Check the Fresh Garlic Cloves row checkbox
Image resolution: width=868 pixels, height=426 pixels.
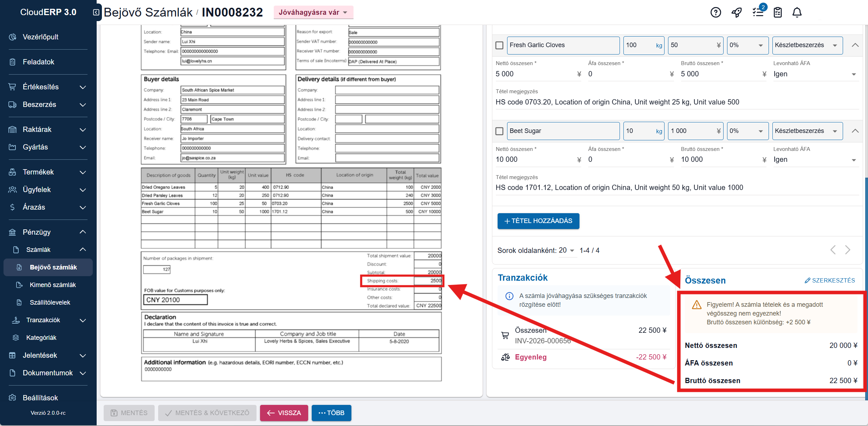499,45
